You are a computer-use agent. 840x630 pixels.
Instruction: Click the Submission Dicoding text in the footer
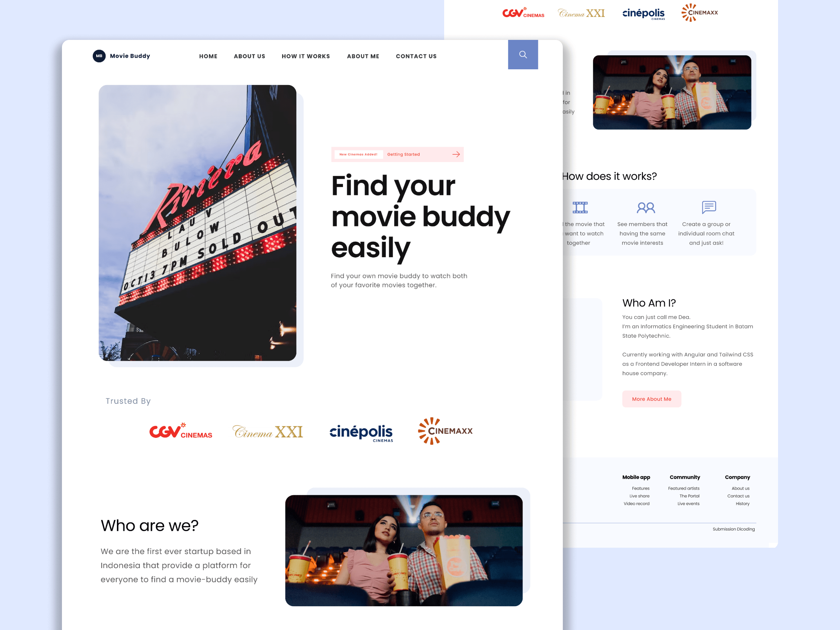pos(734,529)
